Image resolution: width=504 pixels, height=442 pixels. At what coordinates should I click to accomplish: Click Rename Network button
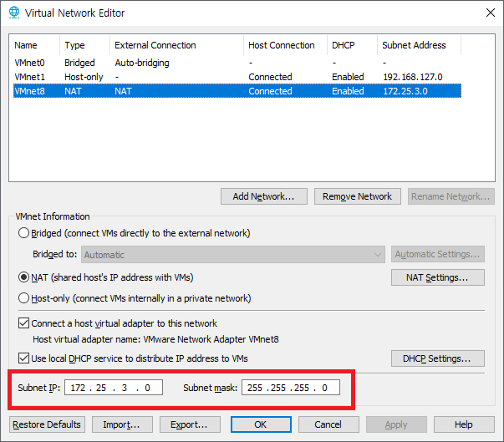point(451,196)
